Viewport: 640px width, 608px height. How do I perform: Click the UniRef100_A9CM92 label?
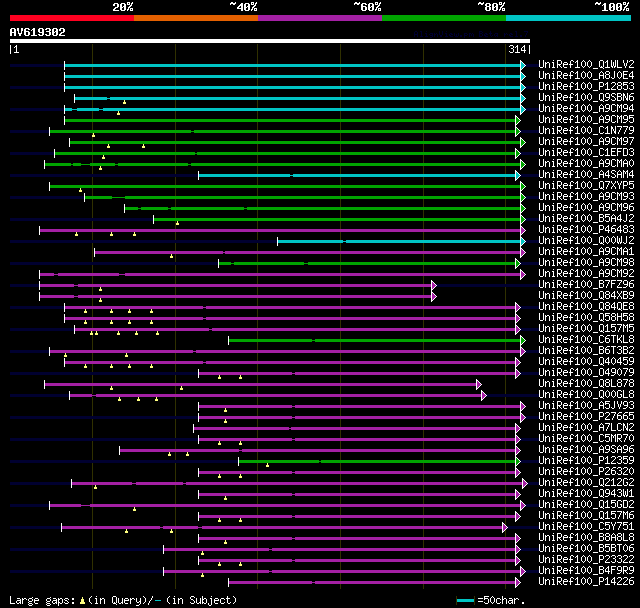tap(586, 274)
